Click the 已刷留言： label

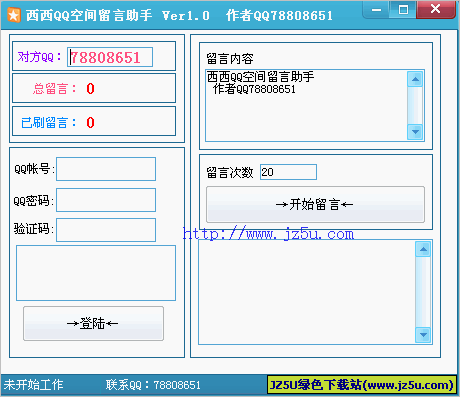(x=49, y=123)
